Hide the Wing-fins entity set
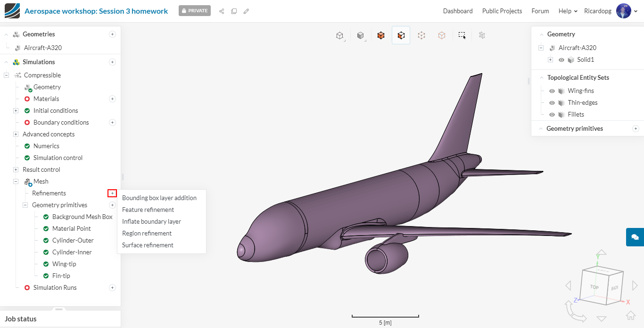The width and height of the screenshot is (644, 328). 552,91
